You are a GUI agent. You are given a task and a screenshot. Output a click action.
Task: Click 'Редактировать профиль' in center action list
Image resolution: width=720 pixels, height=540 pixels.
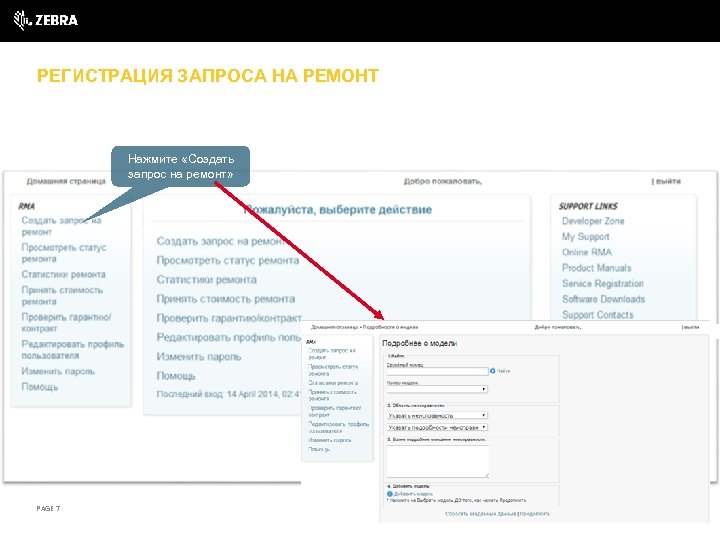click(228, 338)
